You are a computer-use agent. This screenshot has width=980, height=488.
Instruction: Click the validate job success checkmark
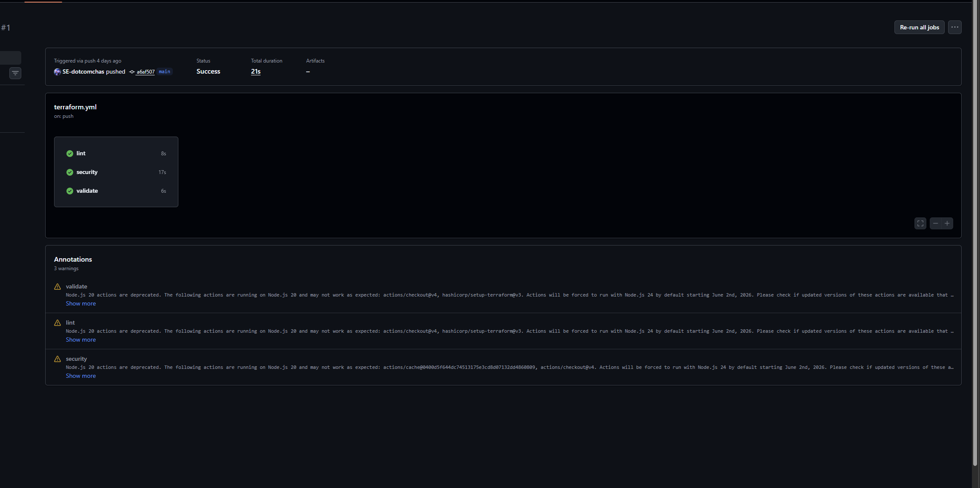[70, 191]
